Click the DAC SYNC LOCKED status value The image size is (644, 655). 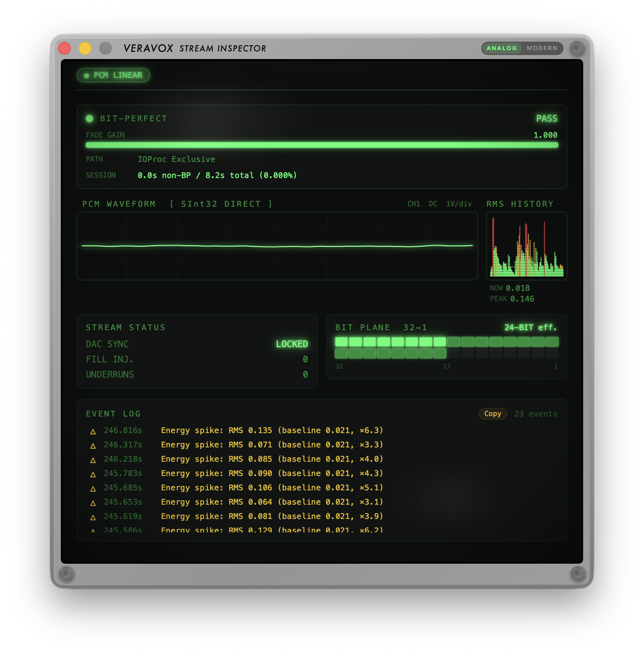point(292,344)
